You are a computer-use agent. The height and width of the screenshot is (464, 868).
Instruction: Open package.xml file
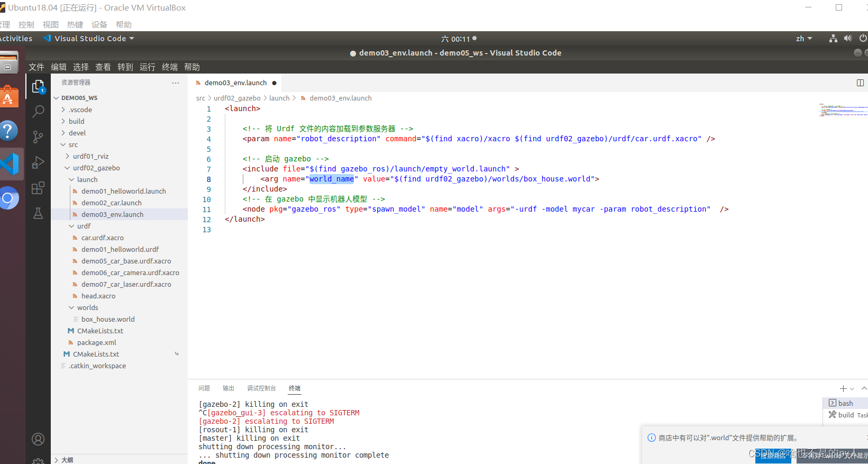pos(119,342)
